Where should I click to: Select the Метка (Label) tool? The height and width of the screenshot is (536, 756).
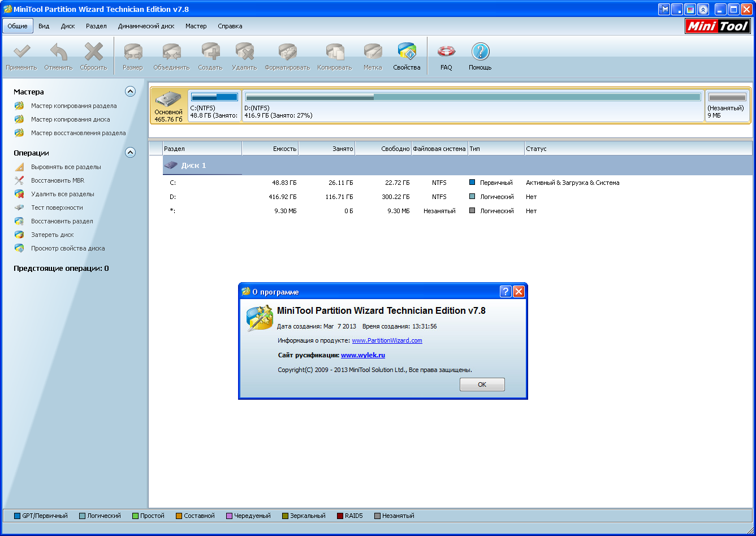point(373,57)
